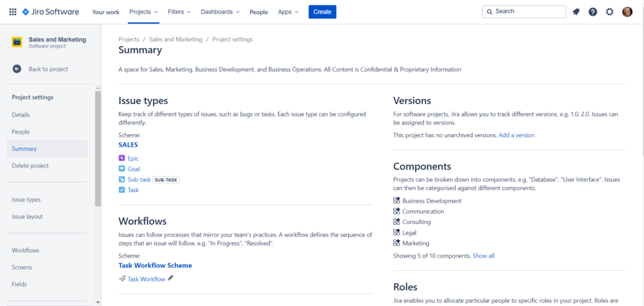
Task: Click Show all components link
Action: 484,256
